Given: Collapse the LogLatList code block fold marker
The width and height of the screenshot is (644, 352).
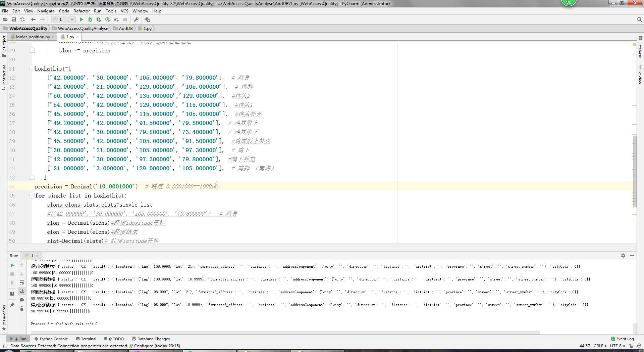Looking at the screenshot, I should click(x=32, y=69).
